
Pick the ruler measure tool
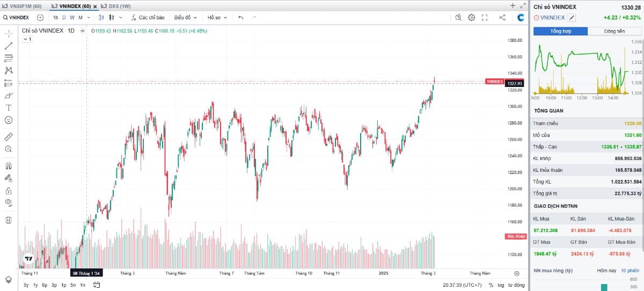[9, 136]
